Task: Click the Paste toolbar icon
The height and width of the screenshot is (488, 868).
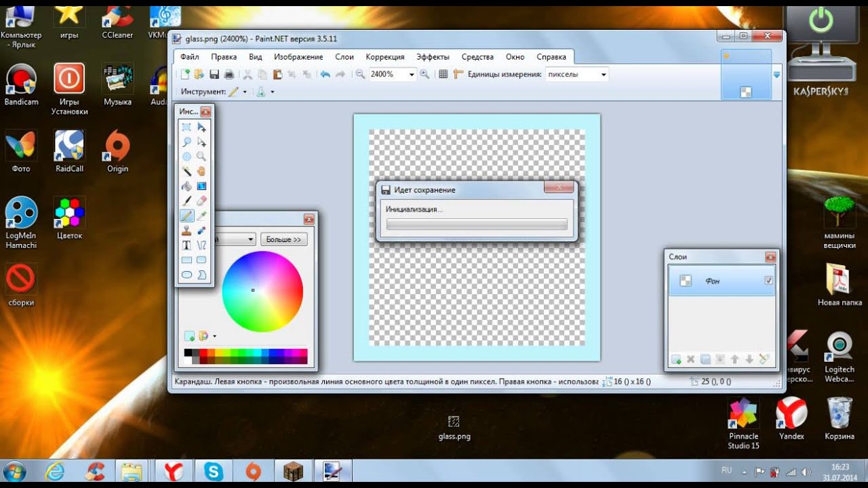Action: (x=277, y=75)
